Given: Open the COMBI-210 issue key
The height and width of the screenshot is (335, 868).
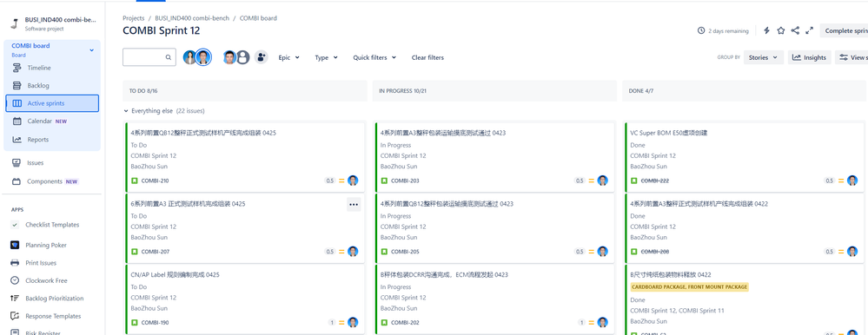Looking at the screenshot, I should 155,181.
